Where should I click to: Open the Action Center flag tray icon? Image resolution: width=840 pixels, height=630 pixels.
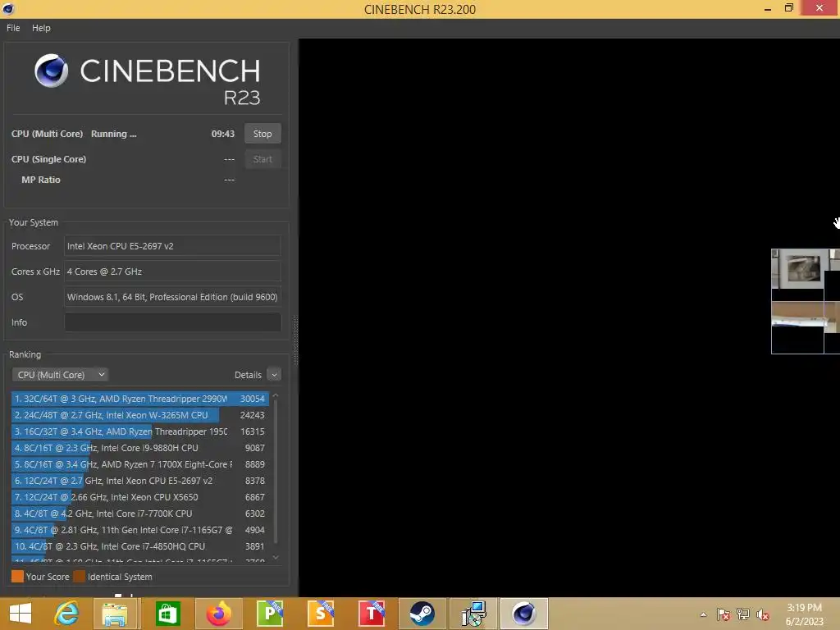[x=724, y=614]
